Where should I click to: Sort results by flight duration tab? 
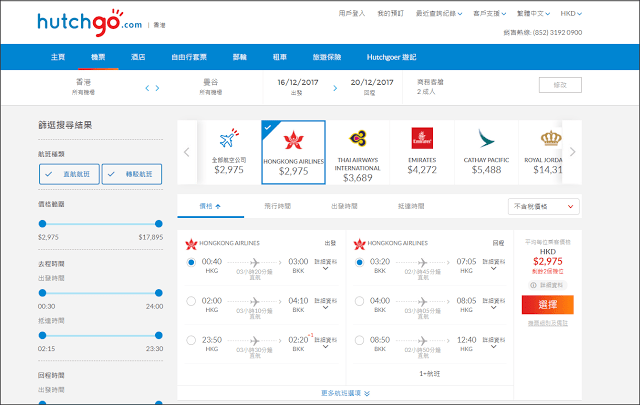[278, 206]
